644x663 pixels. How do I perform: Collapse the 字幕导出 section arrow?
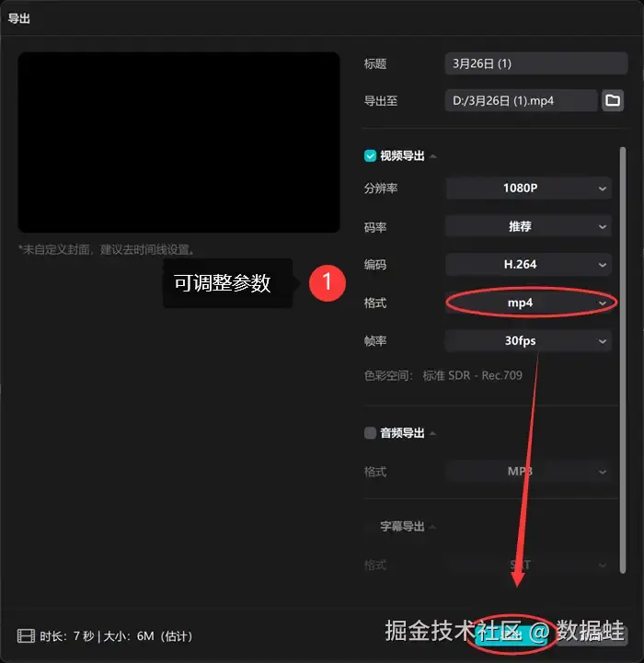click(432, 527)
